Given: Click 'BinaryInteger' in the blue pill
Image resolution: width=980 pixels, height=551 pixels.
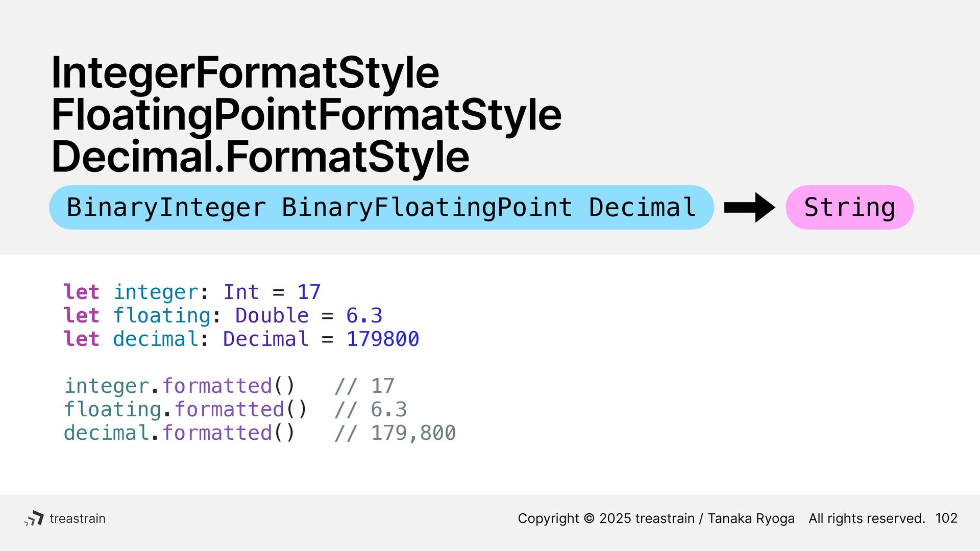Looking at the screenshot, I should click(x=166, y=208).
